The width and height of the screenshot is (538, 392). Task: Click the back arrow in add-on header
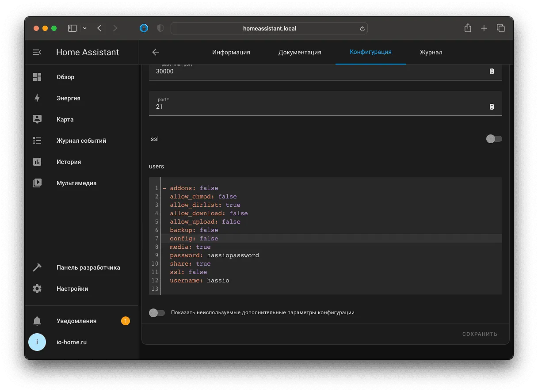click(x=156, y=52)
